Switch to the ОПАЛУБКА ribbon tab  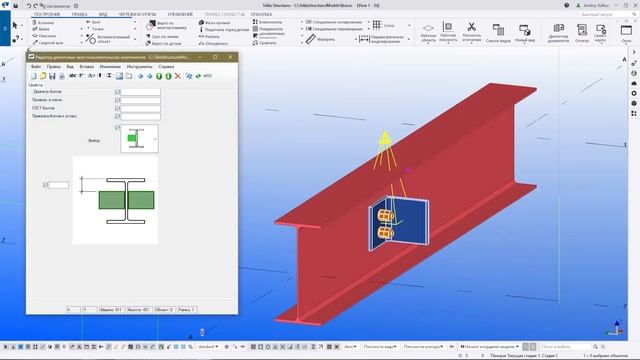pyautogui.click(x=262, y=14)
